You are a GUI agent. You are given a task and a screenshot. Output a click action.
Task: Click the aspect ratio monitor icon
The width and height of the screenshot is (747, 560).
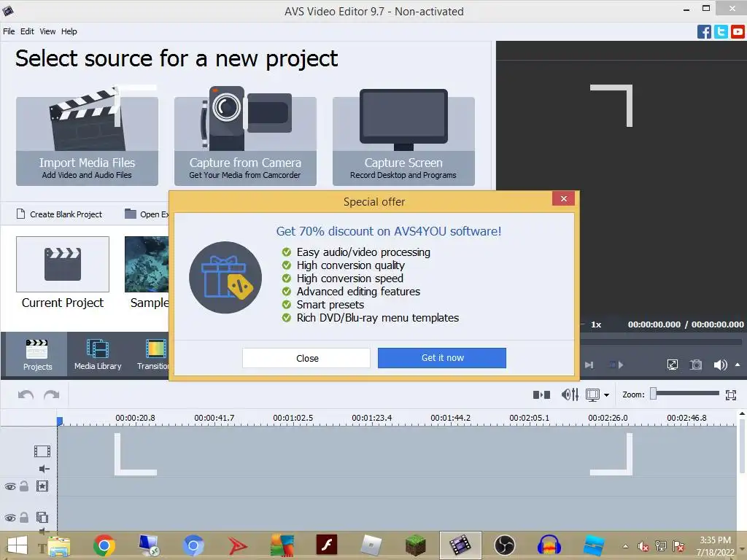[x=592, y=394]
